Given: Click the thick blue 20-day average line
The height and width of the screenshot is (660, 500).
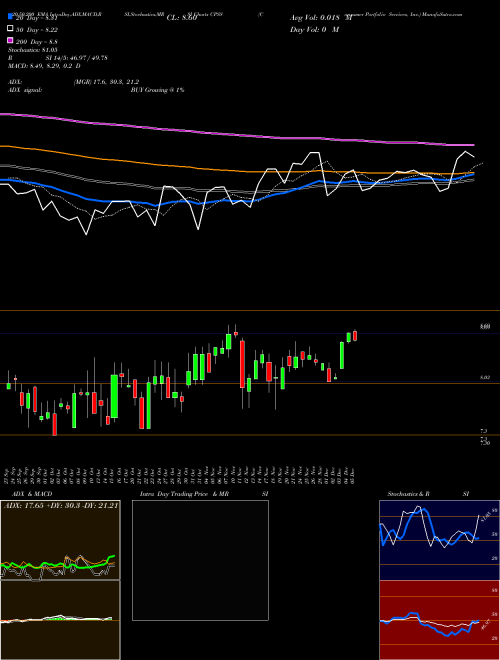Looking at the screenshot, I should click(x=237, y=198).
